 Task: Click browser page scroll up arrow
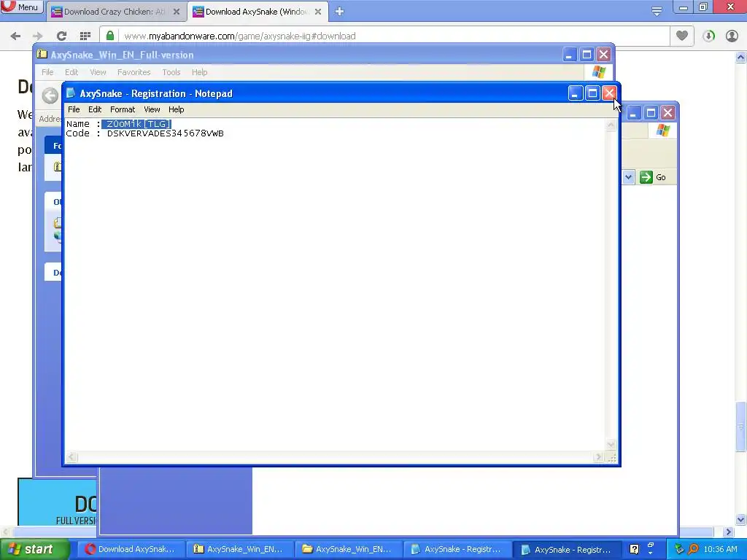tap(740, 57)
